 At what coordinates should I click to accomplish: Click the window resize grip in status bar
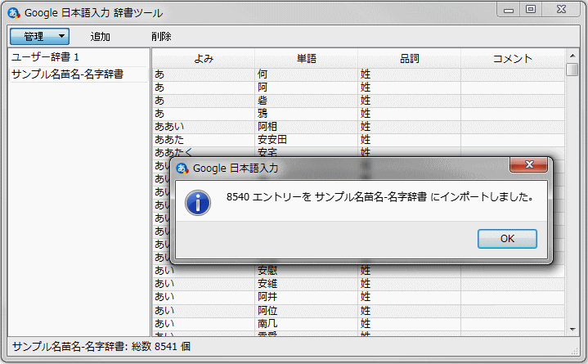[x=574, y=351]
